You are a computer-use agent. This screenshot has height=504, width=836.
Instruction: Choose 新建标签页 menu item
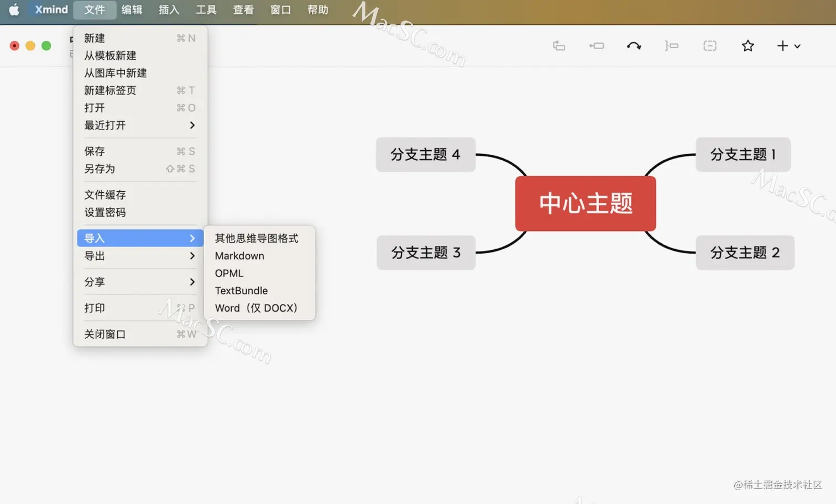(140, 90)
